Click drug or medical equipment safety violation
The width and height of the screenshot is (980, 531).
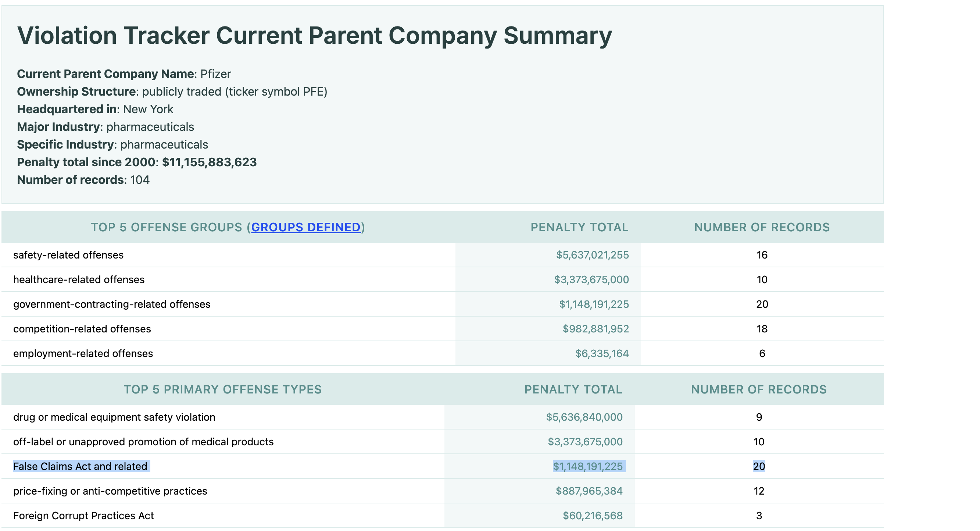[x=114, y=417]
